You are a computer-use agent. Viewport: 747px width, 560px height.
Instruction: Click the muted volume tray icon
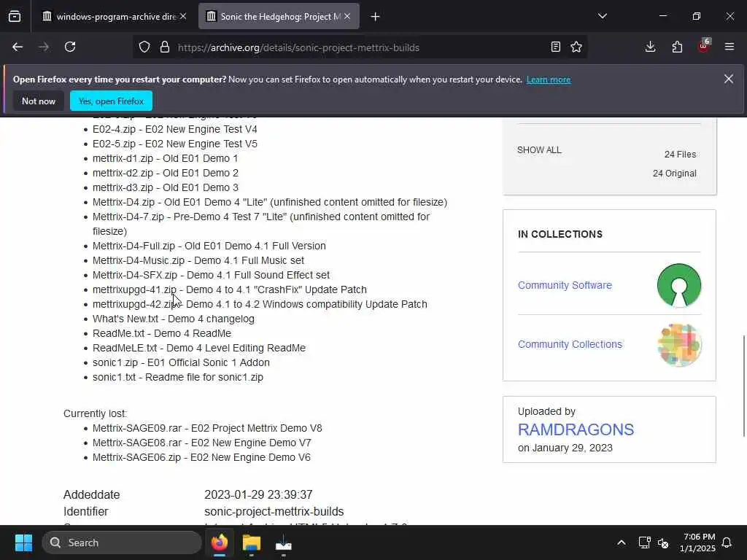[662, 542]
